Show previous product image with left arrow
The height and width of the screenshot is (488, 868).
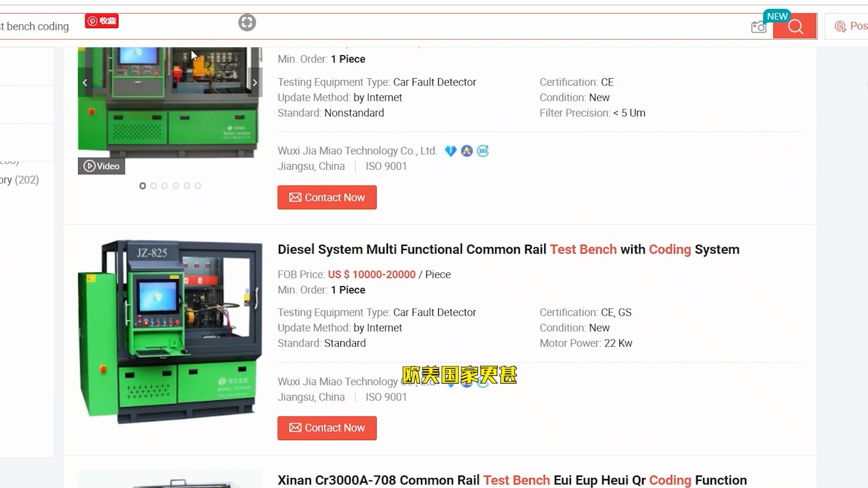click(85, 82)
